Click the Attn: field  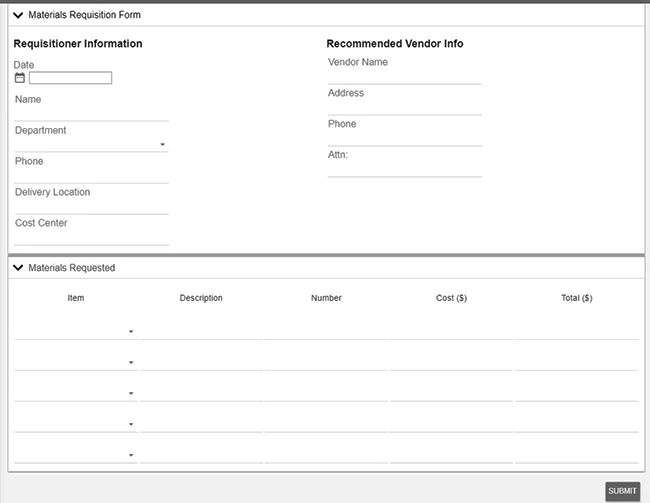point(404,168)
